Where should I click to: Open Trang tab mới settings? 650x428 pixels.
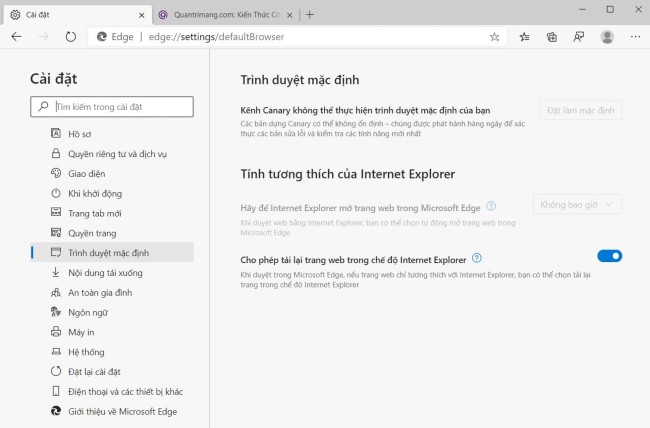point(112,213)
